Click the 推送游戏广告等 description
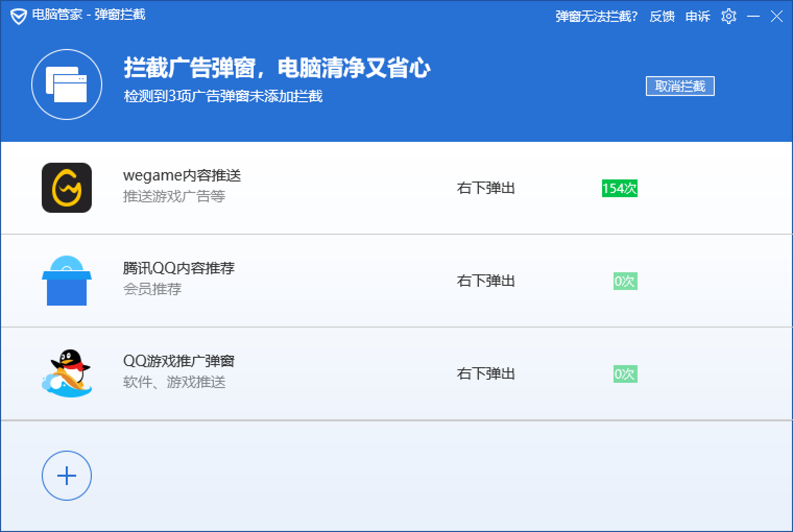793x532 pixels. (x=174, y=196)
